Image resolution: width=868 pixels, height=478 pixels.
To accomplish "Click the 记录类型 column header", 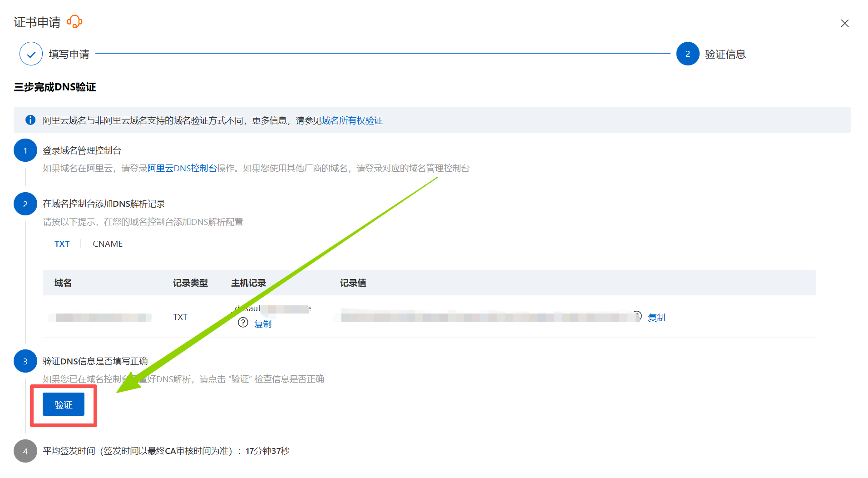I will click(x=190, y=283).
